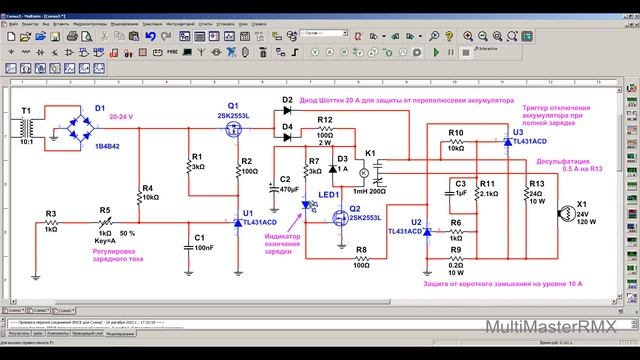Select LED1 indicator in schematic
640x360 pixels.
click(x=309, y=205)
